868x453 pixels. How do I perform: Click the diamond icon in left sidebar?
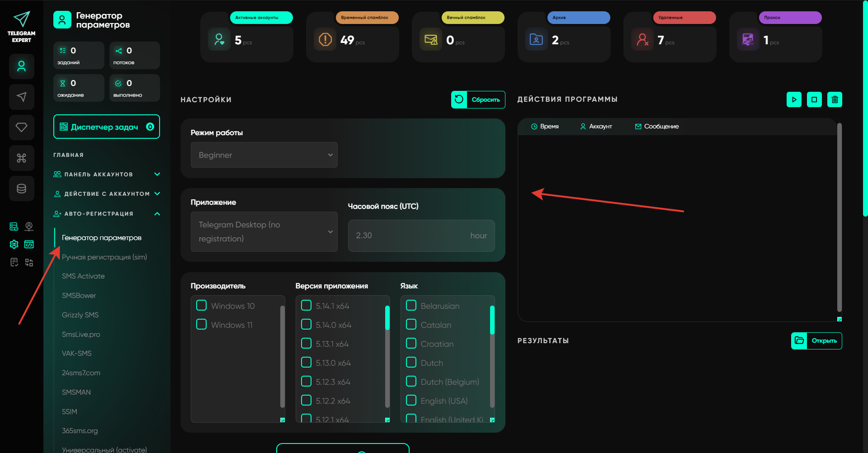pyautogui.click(x=21, y=127)
